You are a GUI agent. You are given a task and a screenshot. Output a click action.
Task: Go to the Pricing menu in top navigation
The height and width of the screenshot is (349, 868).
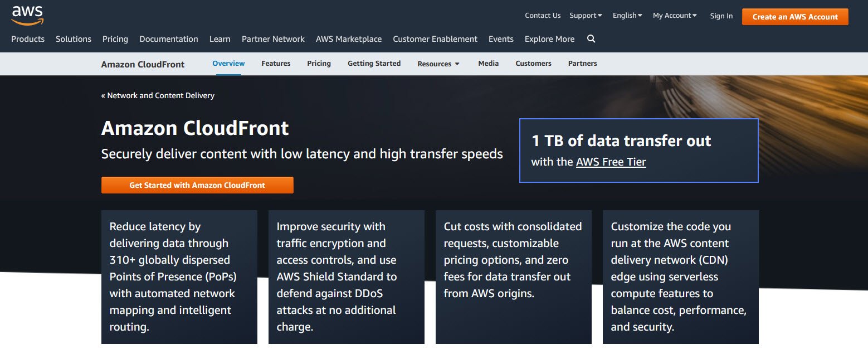115,39
